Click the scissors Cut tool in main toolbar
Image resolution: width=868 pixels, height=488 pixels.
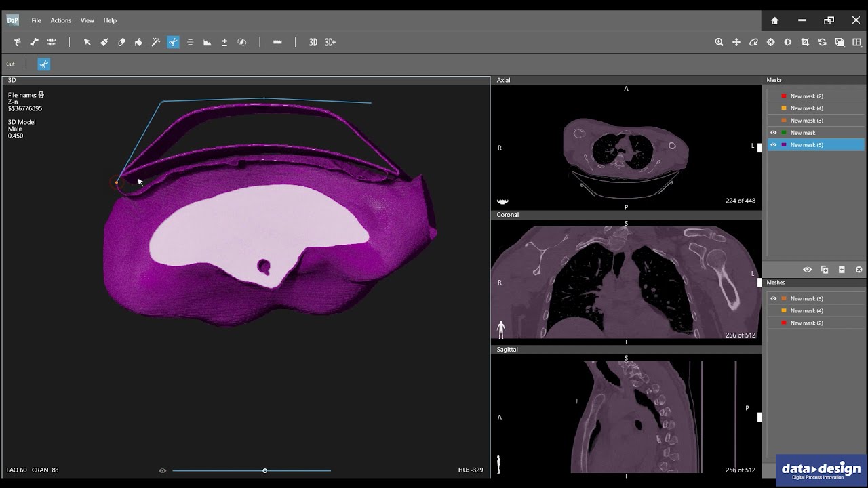coord(173,42)
